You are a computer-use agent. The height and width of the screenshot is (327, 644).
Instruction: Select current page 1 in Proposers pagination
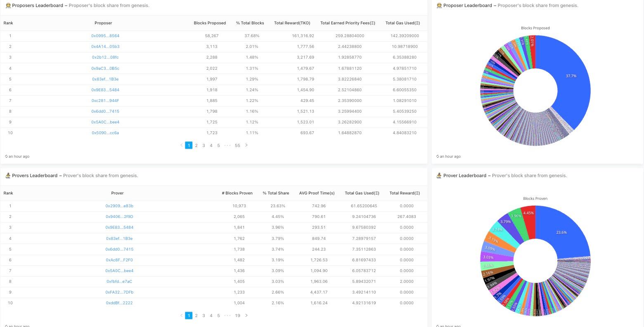(x=189, y=145)
